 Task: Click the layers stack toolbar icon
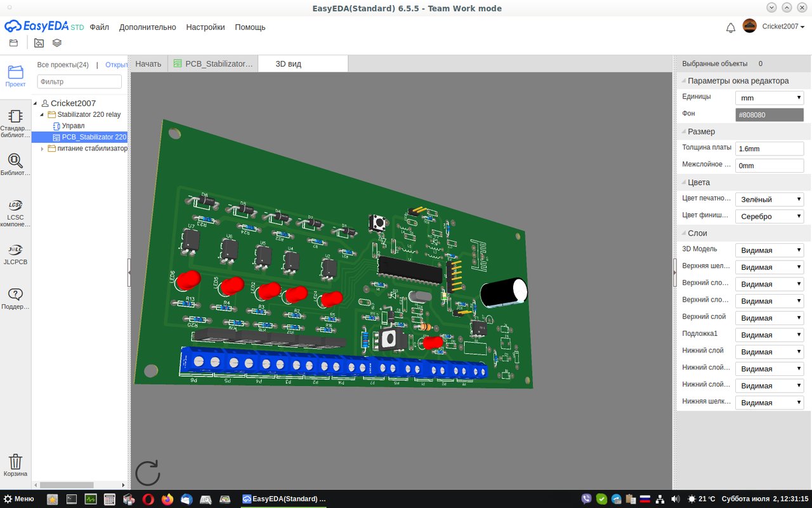click(x=57, y=43)
